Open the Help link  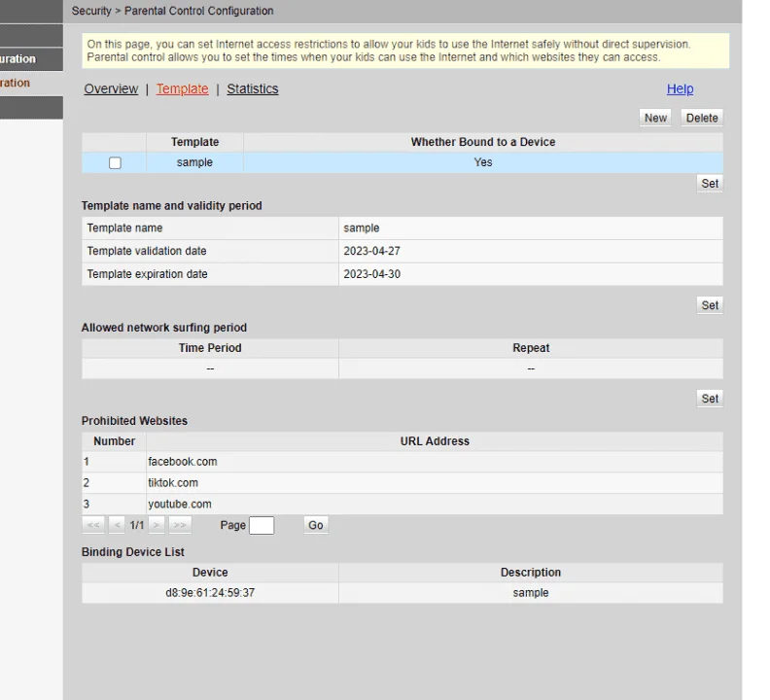pyautogui.click(x=680, y=88)
